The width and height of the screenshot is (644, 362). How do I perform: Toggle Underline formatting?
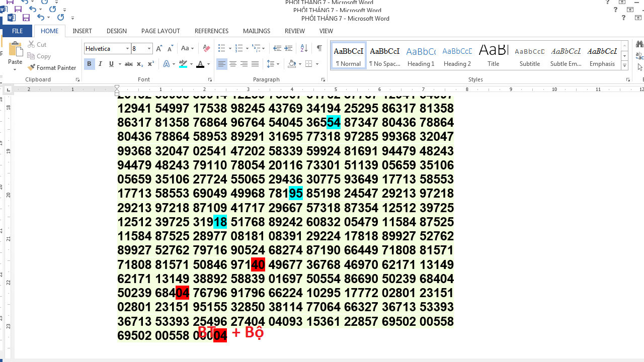pos(111,64)
